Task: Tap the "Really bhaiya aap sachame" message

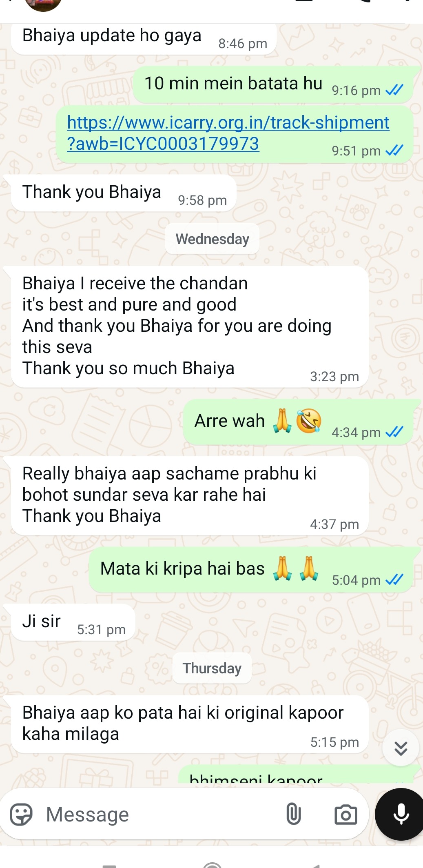Action: [190, 495]
